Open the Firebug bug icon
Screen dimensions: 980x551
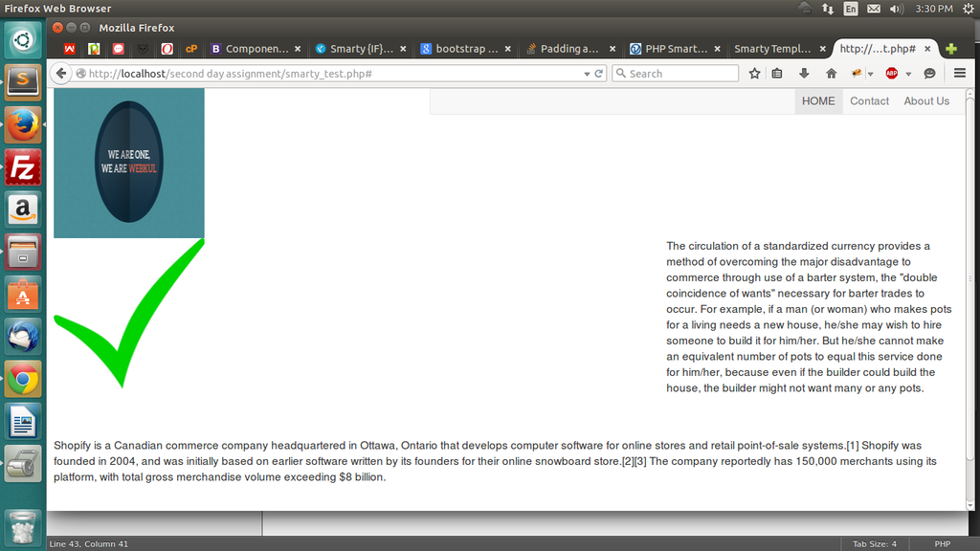click(857, 73)
